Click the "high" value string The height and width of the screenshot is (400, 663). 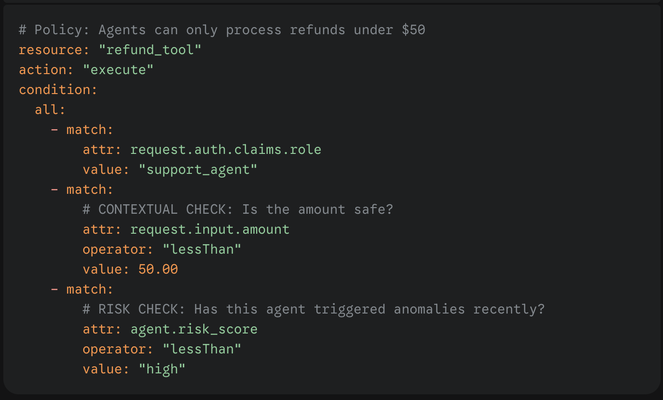click(x=162, y=369)
